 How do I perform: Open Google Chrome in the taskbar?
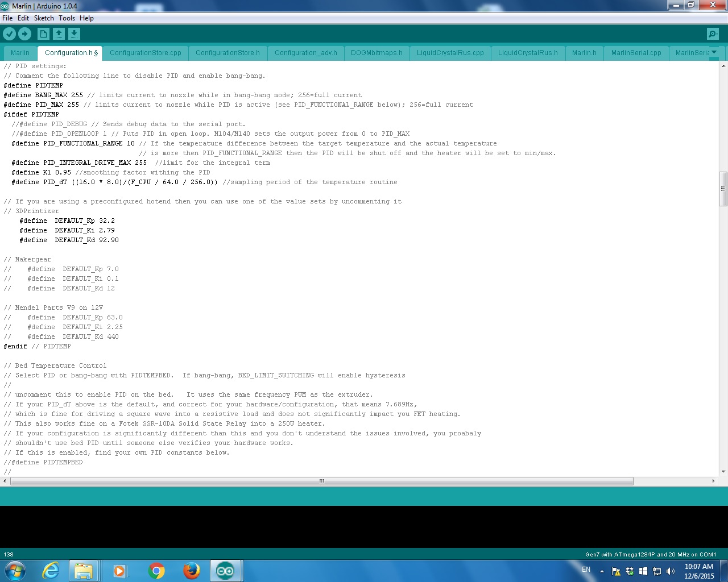point(156,571)
